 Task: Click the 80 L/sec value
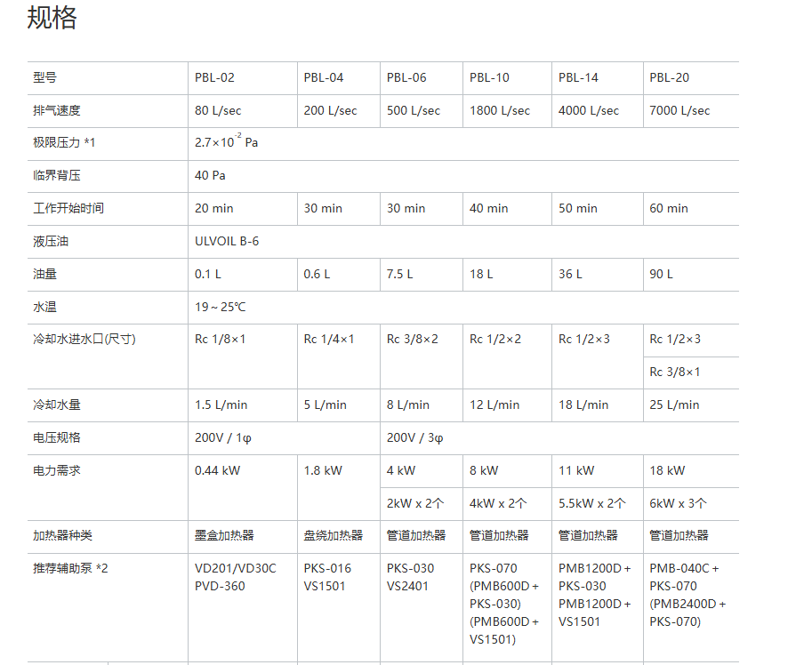click(218, 110)
